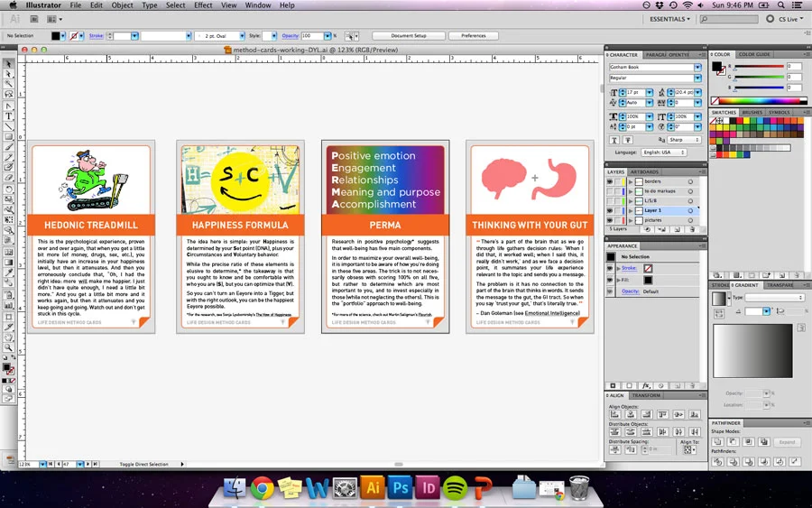Viewport: 812px width, 508px height.
Task: Click Horizontal Align Left in Align panel
Action: (x=614, y=414)
